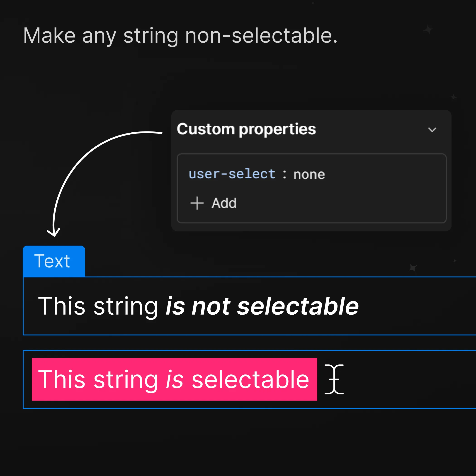Select the user-select property name

click(232, 174)
